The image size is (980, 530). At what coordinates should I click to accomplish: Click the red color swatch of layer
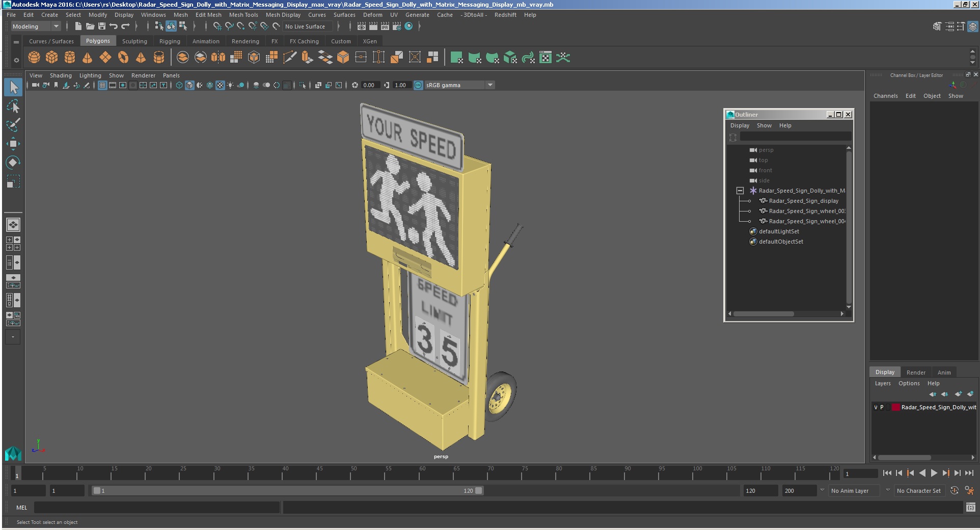coord(895,407)
